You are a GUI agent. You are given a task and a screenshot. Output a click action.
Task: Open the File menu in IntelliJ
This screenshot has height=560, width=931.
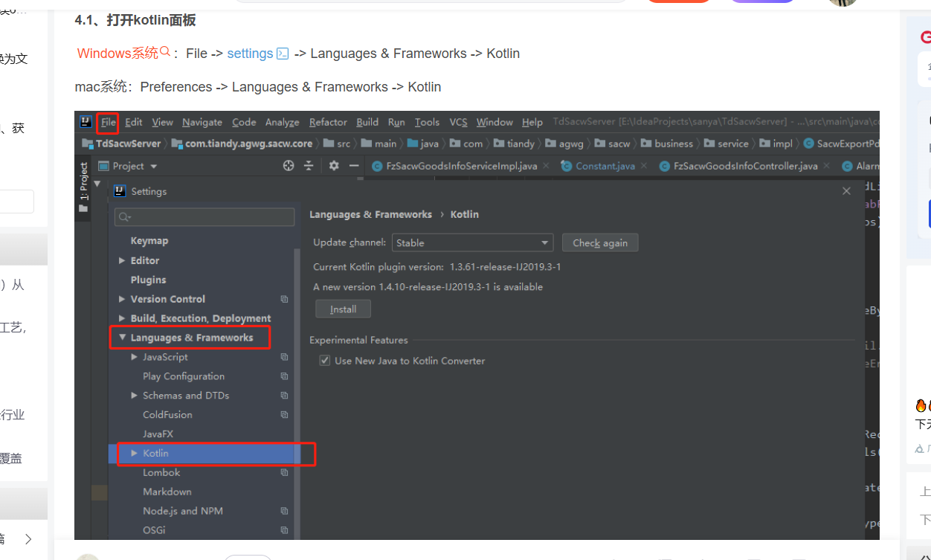(109, 122)
